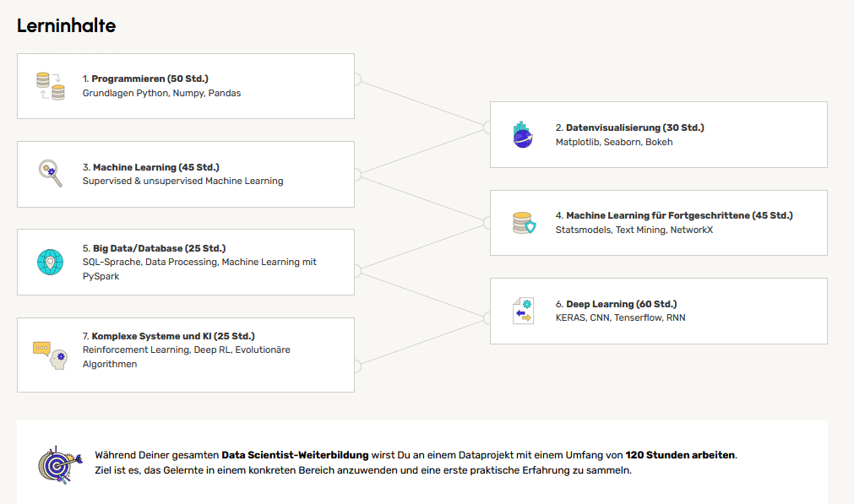Screen dimensions: 854x504
Task: Open the Deep Learning (60 Std.) card
Action: [659, 310]
